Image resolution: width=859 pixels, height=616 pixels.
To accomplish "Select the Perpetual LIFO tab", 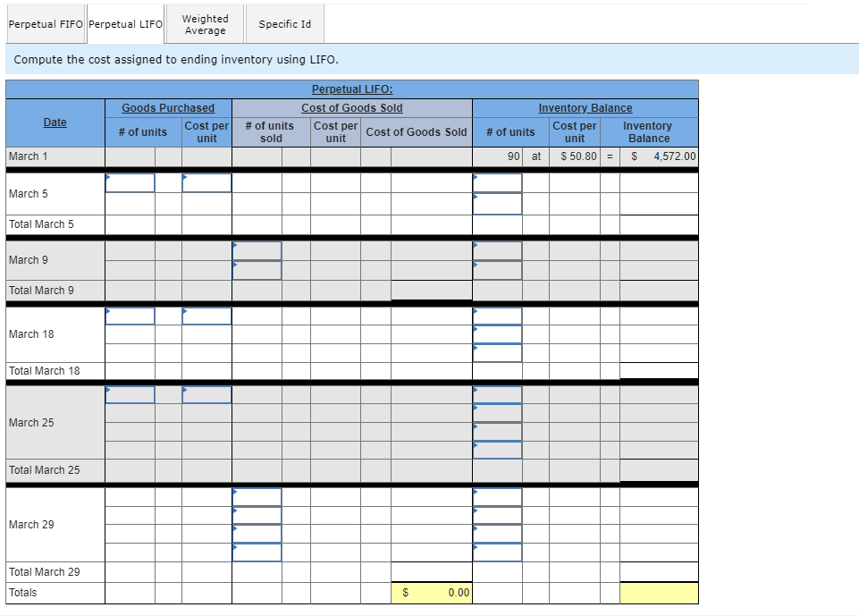I will [124, 24].
